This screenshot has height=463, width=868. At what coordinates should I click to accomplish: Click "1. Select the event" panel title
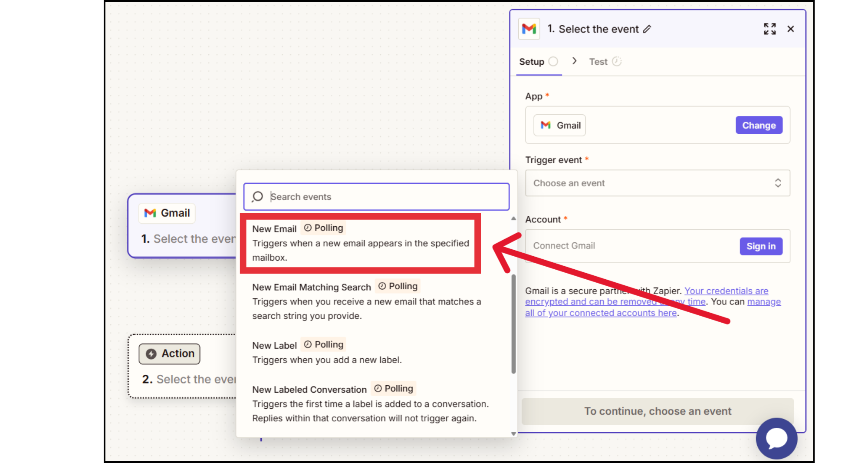[x=593, y=29]
